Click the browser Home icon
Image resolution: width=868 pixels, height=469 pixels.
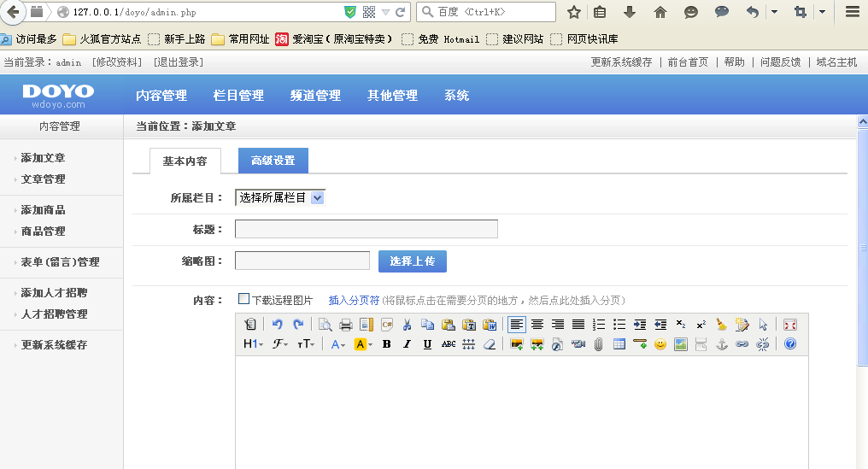(660, 12)
